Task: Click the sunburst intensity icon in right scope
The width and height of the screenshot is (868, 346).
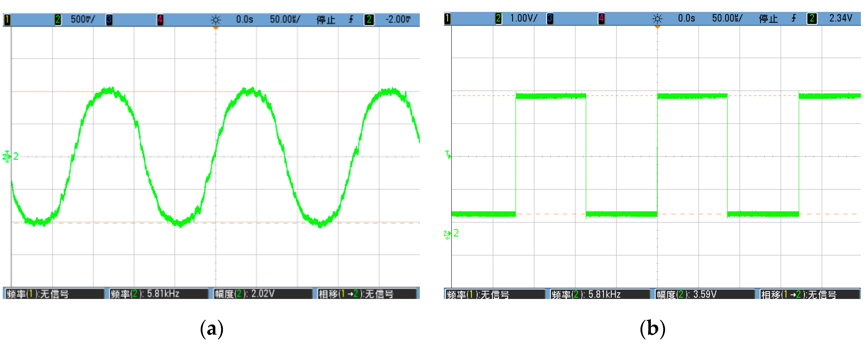Action: 657,18
